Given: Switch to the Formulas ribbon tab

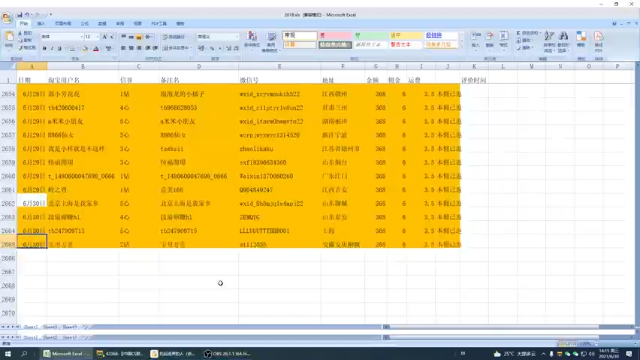Looking at the screenshot, I should click(84, 24).
